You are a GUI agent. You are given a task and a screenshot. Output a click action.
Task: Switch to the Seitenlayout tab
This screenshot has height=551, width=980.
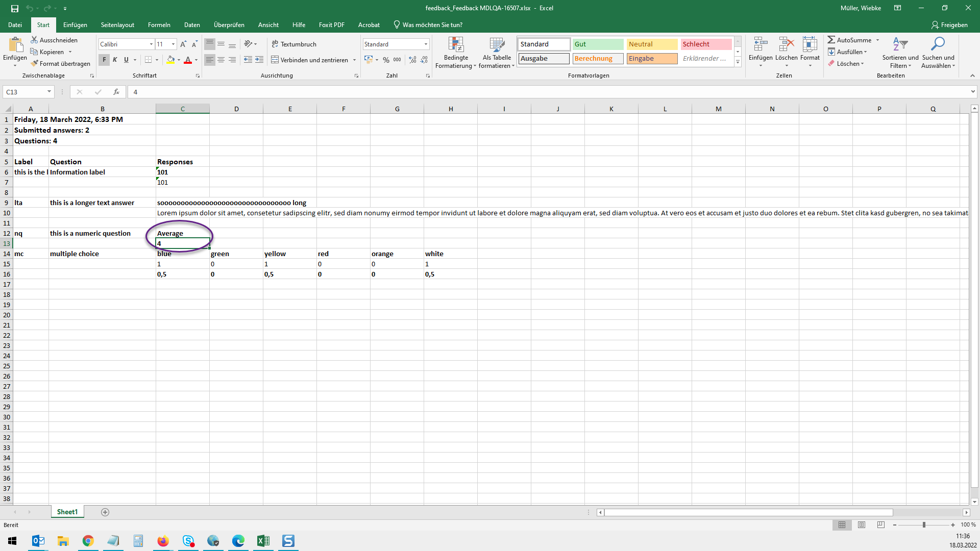click(x=117, y=25)
